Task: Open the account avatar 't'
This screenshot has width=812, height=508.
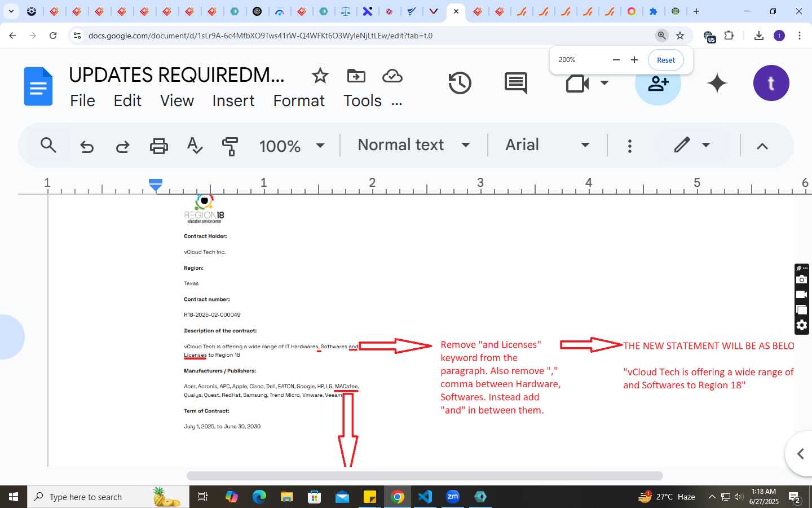Action: click(x=771, y=83)
